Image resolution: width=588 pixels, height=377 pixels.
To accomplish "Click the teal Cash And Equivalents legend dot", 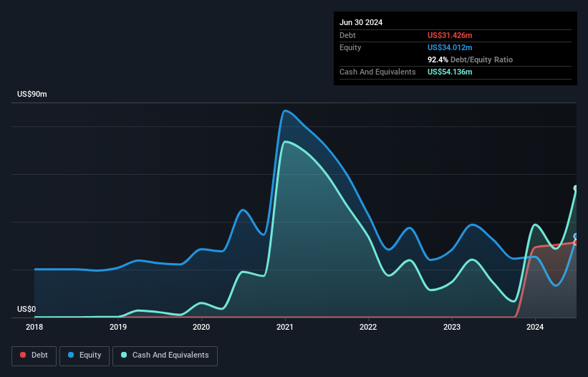I will click(124, 355).
